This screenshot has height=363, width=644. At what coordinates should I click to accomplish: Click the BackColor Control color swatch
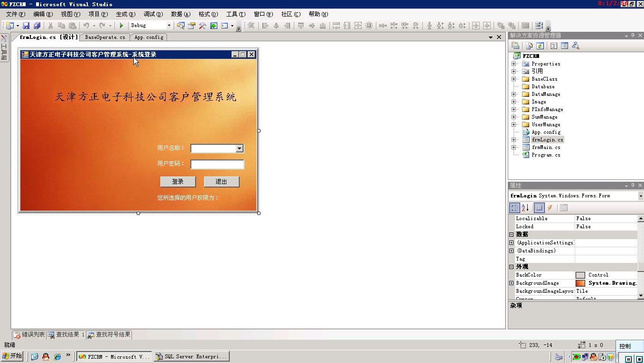[580, 275]
